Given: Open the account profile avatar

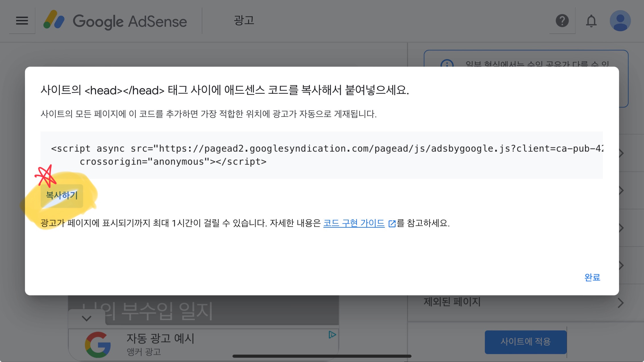Looking at the screenshot, I should 620,21.
